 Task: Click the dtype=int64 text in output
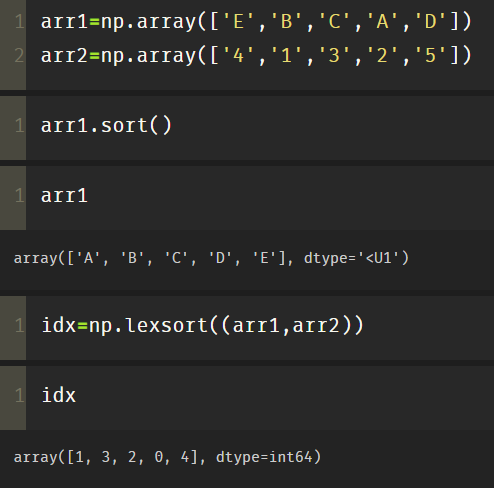[264, 457]
